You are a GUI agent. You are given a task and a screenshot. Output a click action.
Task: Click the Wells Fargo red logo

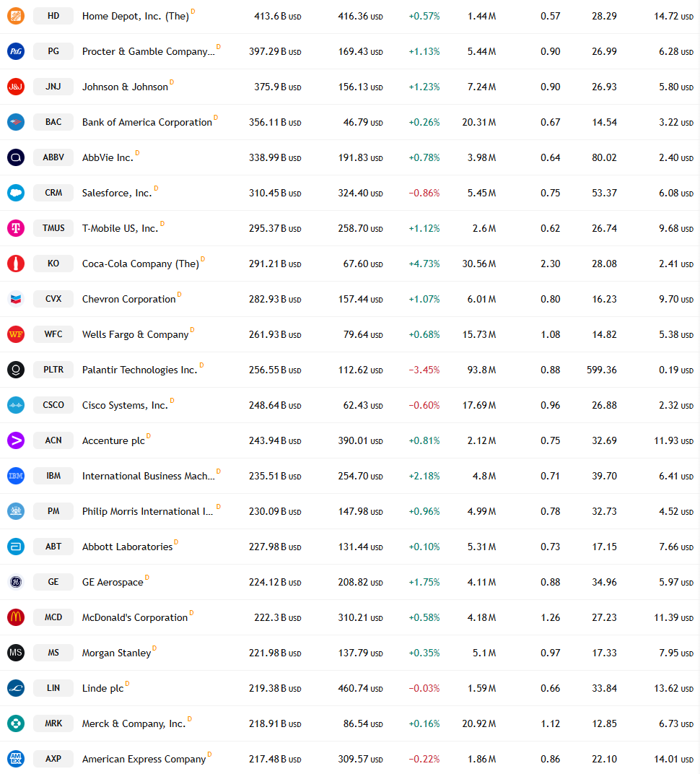[16, 334]
